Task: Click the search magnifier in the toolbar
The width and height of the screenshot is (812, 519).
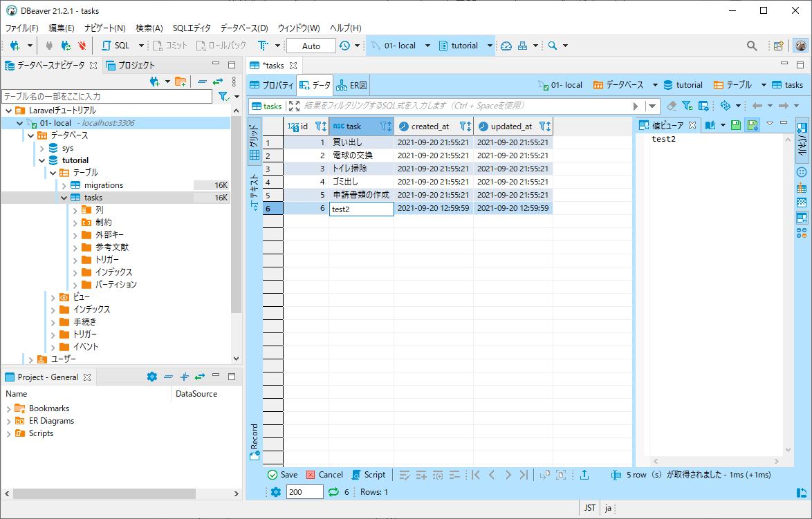Action: (553, 46)
